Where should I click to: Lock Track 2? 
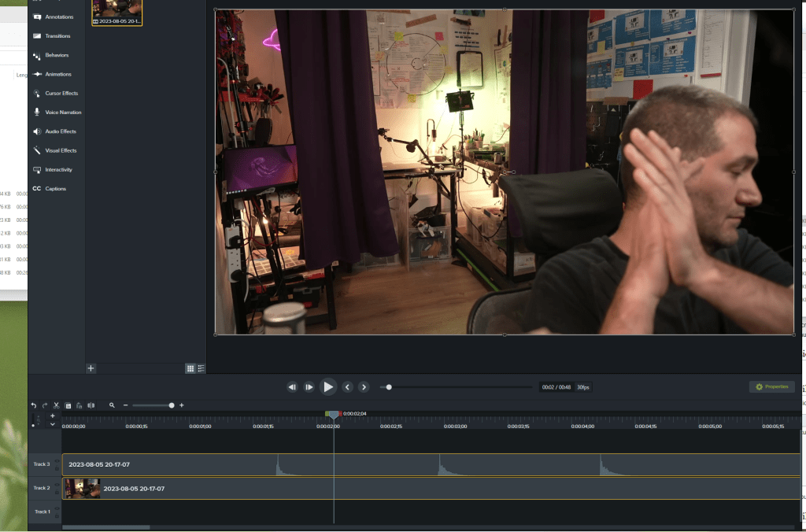(x=57, y=492)
